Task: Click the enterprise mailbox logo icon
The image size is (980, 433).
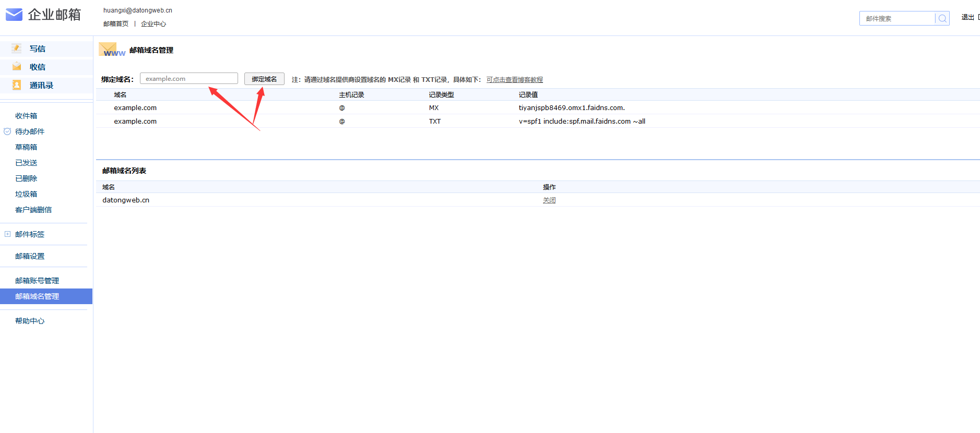Action: tap(14, 15)
